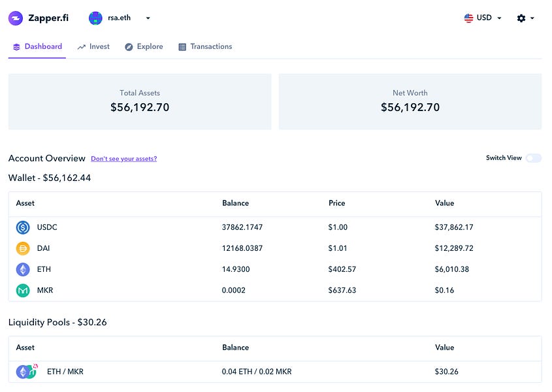This screenshot has height=392, width=552.
Task: Open the settings gear dropdown
Action: [x=525, y=18]
